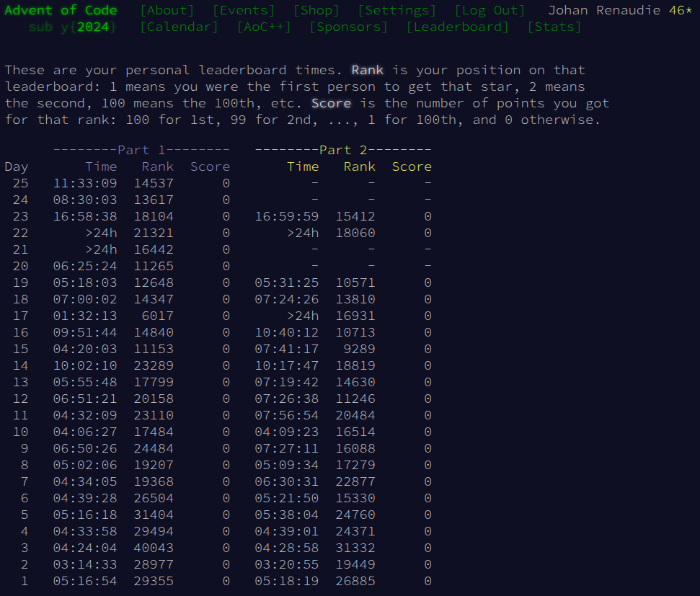Image resolution: width=700 pixels, height=596 pixels.
Task: Select the rank 26885
Action: click(x=355, y=582)
